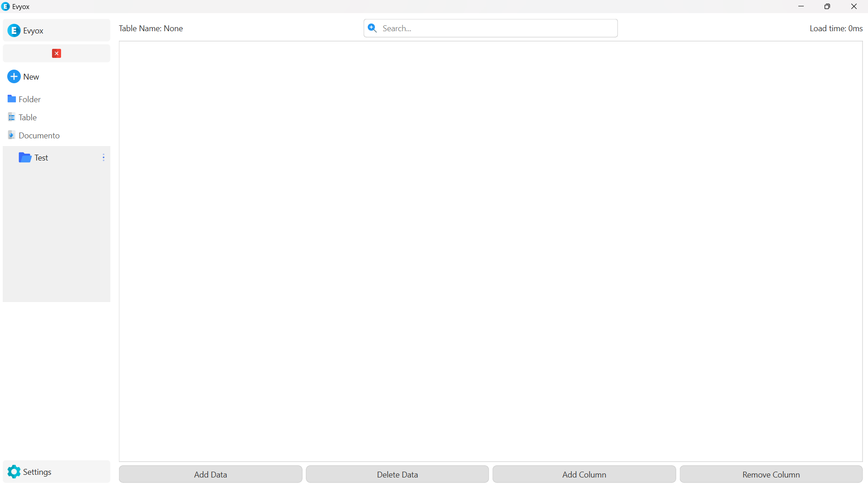The height and width of the screenshot is (487, 868).
Task: Click the Delete Data button
Action: [398, 474]
